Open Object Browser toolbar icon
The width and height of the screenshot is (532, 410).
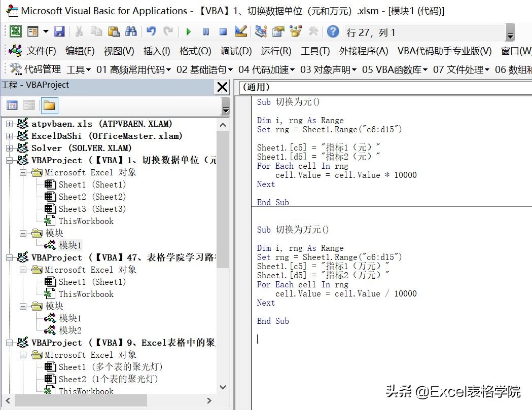296,31
